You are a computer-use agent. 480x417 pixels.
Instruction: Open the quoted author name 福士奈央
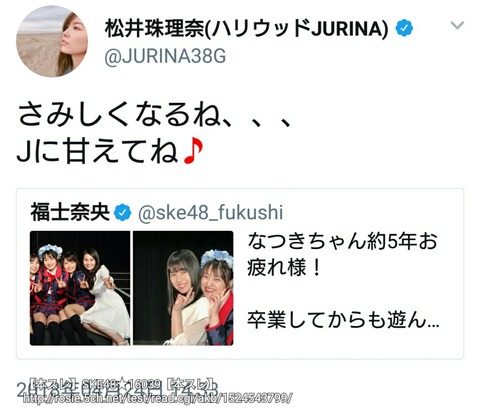tap(70, 213)
